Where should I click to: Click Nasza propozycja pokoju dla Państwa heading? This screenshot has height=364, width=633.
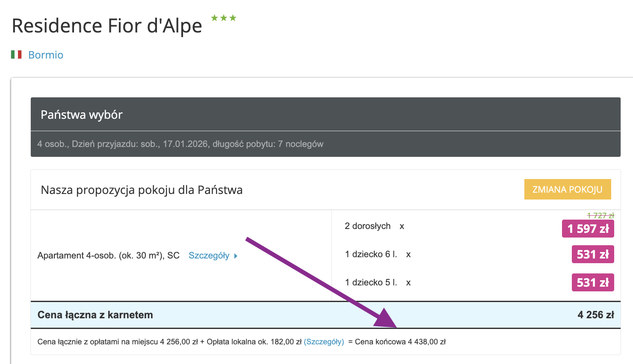tap(142, 190)
